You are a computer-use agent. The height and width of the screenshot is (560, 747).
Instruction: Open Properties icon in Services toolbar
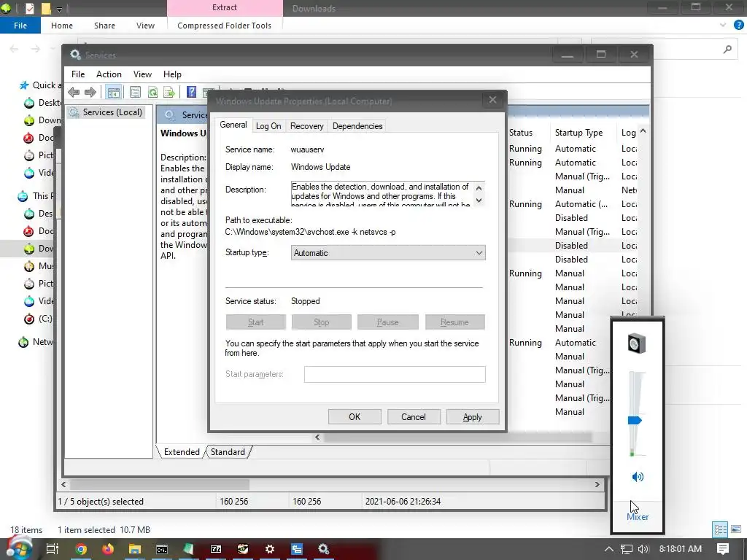coord(135,92)
